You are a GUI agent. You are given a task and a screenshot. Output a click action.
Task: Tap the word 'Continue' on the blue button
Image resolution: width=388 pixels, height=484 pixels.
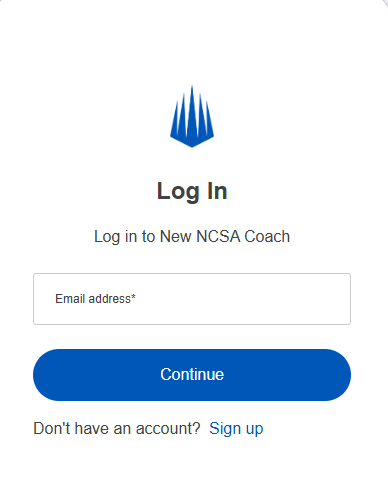(192, 374)
